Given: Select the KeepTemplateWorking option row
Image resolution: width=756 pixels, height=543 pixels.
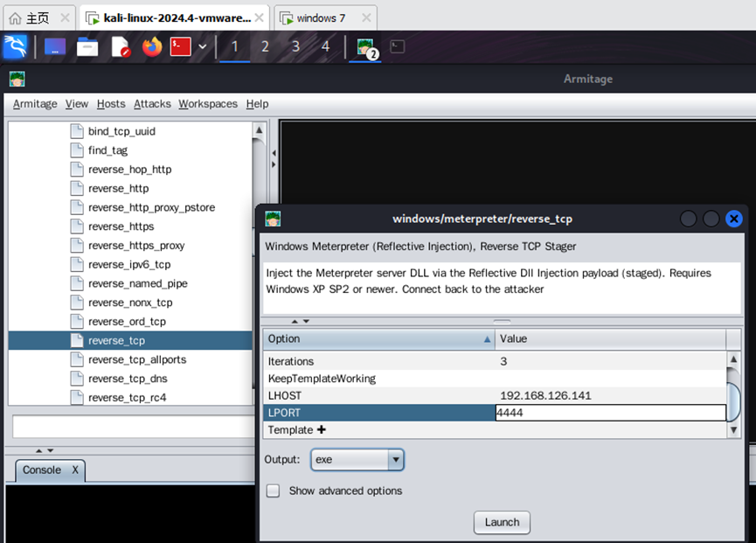Looking at the screenshot, I should pyautogui.click(x=494, y=379).
